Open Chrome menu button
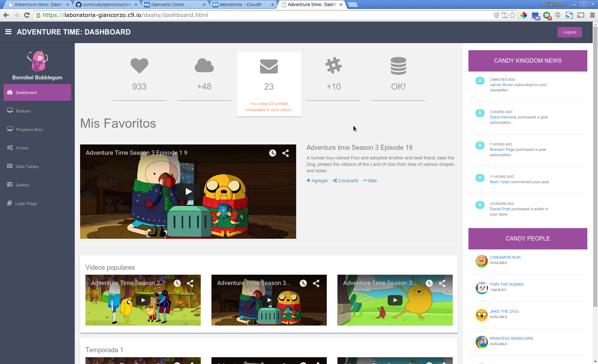 592,15
